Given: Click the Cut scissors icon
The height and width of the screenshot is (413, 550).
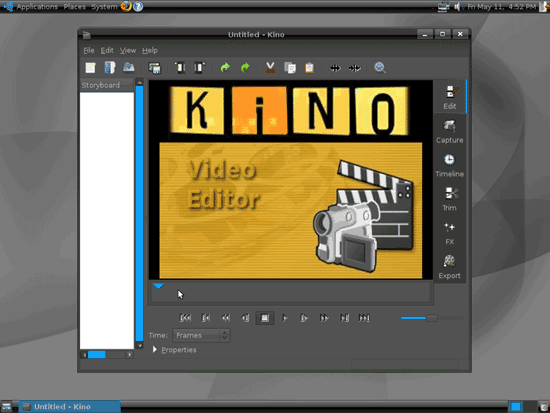Looking at the screenshot, I should [x=270, y=67].
